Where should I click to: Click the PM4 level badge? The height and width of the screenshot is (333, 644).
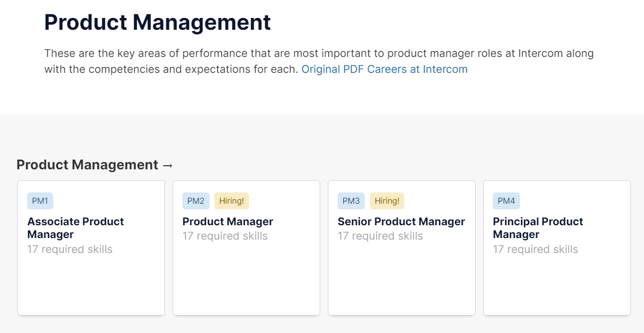(506, 201)
